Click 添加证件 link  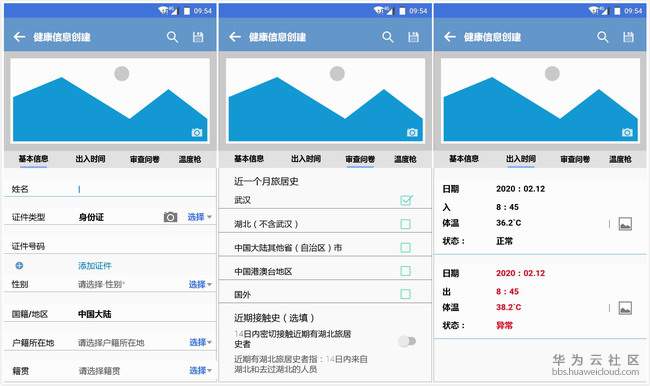tap(95, 266)
